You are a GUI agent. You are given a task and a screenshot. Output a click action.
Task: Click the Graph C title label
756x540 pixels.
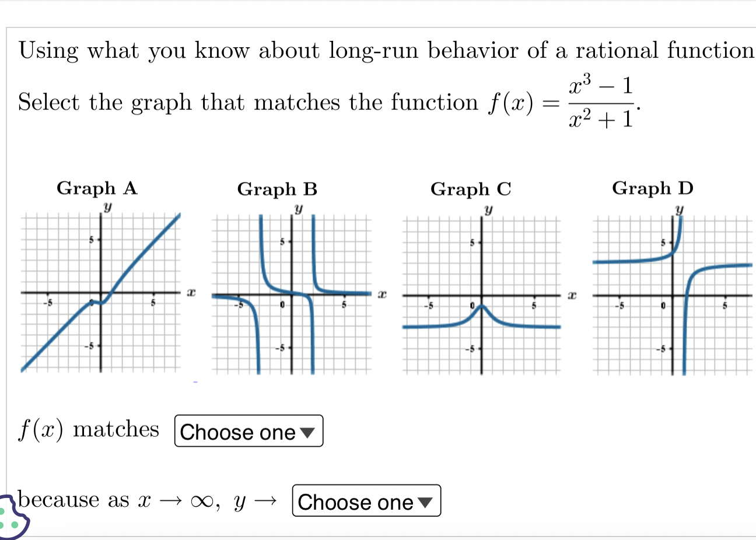[x=470, y=189]
